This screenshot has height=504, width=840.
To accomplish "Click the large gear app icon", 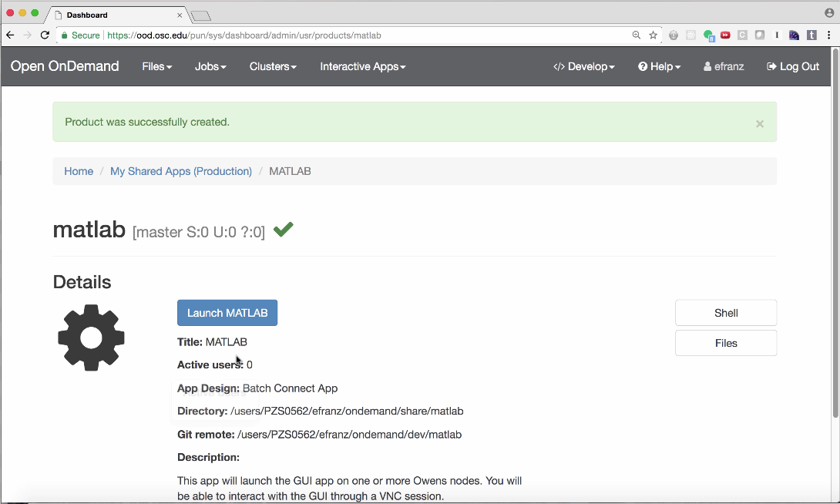I will pos(91,338).
